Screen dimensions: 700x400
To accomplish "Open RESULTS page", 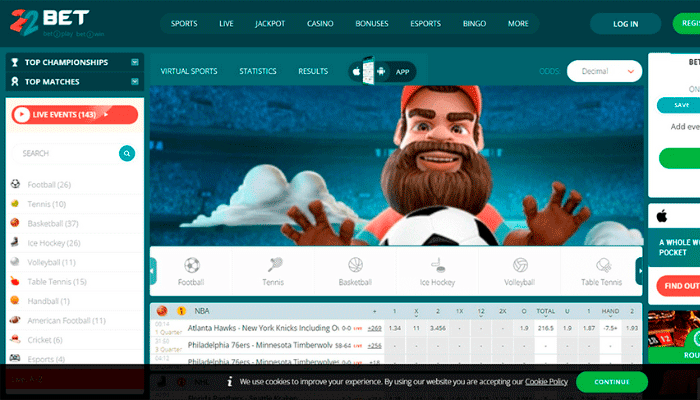I will coord(313,71).
